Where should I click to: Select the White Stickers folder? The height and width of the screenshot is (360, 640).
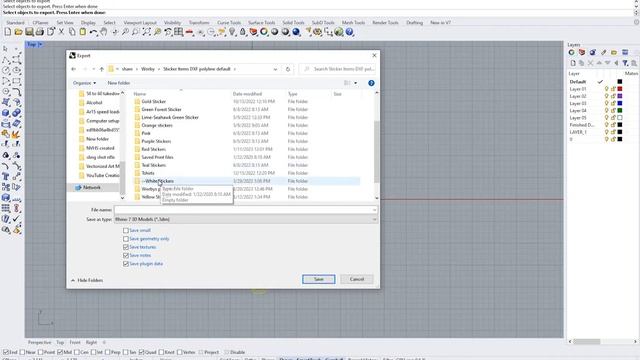pyautogui.click(x=158, y=181)
